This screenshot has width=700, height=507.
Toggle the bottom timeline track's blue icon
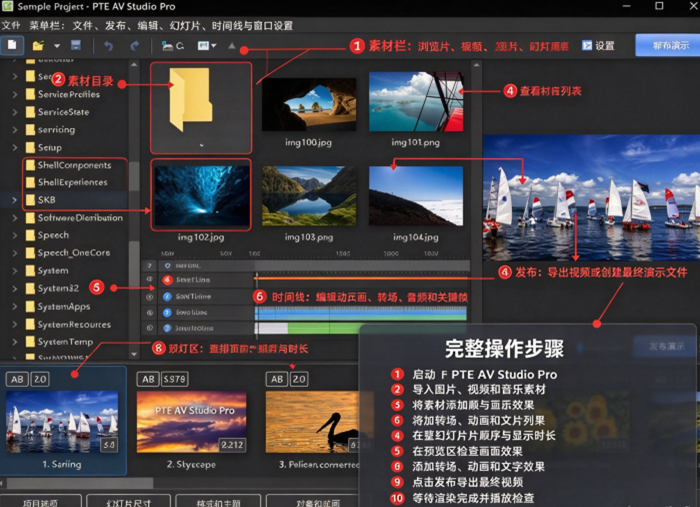pos(167,328)
